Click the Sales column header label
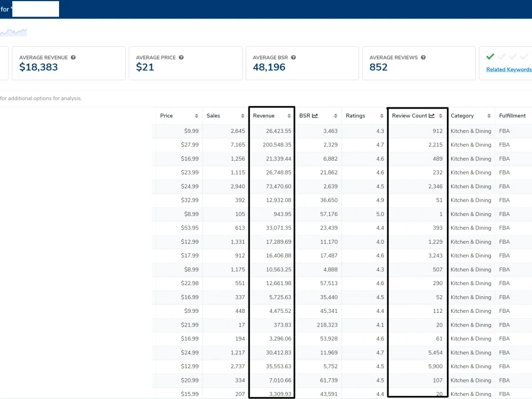Image resolution: width=532 pixels, height=399 pixels. pyautogui.click(x=213, y=115)
